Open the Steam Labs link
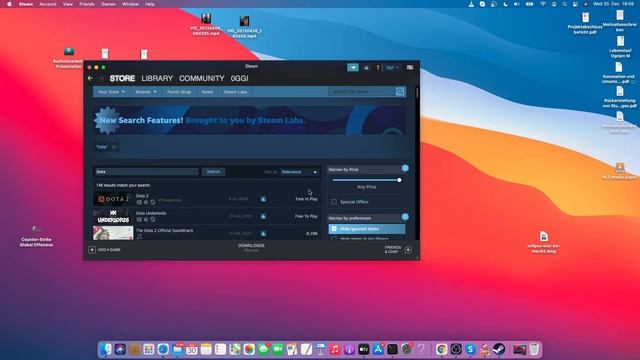The width and height of the screenshot is (640, 360). (x=236, y=92)
